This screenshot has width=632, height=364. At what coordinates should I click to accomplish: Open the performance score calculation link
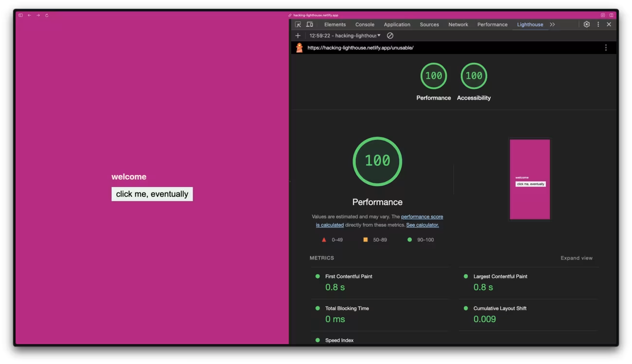tap(421, 217)
